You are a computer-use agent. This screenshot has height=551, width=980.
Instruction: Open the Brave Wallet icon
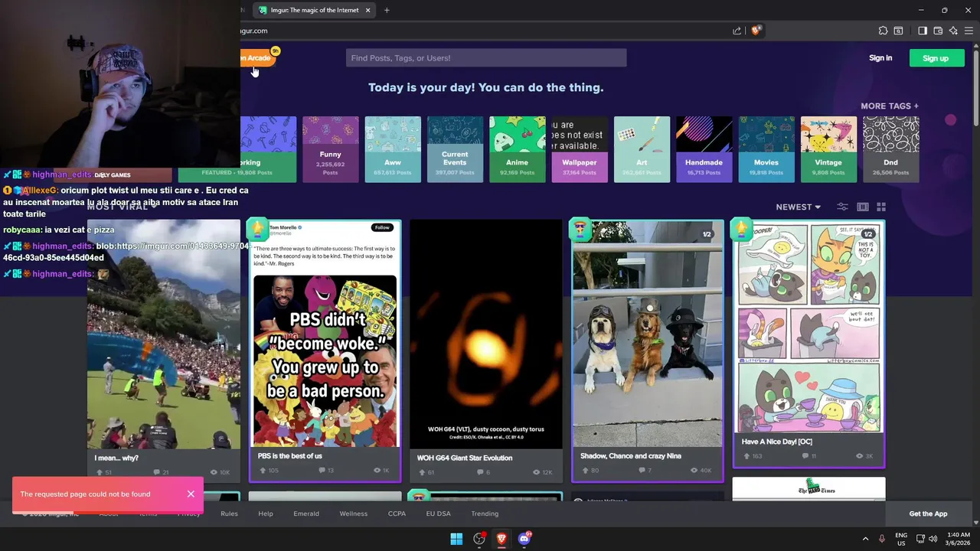click(x=938, y=31)
